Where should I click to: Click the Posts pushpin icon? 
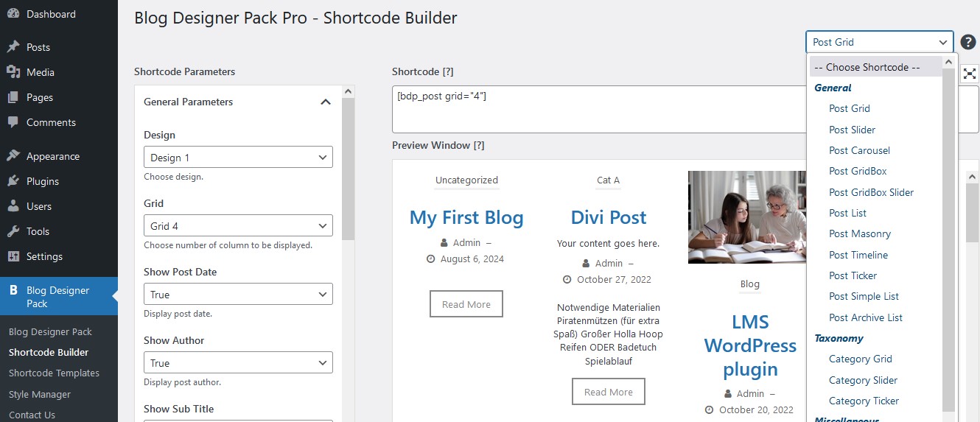[13, 47]
